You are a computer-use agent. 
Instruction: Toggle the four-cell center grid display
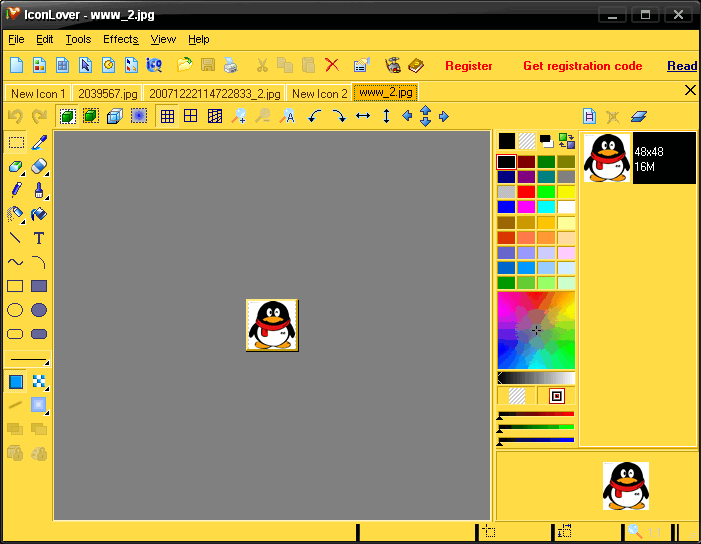coord(191,116)
